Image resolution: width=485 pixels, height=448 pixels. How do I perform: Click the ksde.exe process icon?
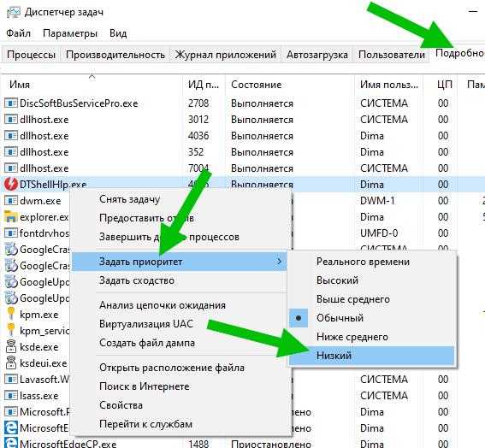[x=11, y=346]
